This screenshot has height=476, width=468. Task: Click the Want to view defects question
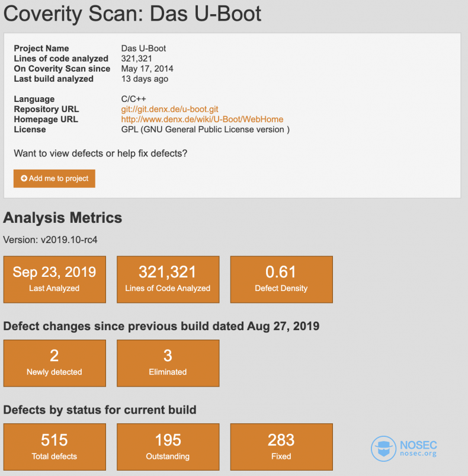[x=100, y=154]
